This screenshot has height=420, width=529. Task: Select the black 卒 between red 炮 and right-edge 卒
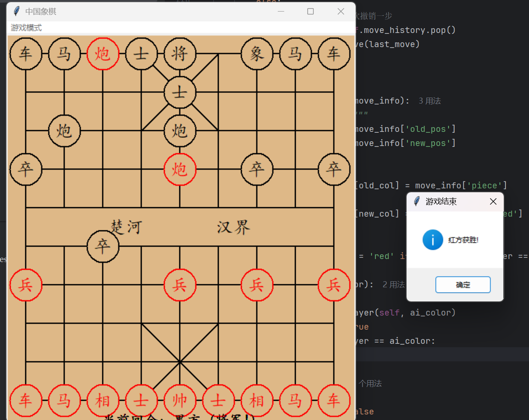[x=257, y=170]
